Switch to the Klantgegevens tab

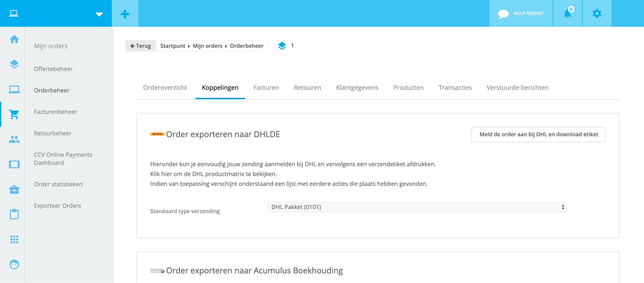[357, 87]
